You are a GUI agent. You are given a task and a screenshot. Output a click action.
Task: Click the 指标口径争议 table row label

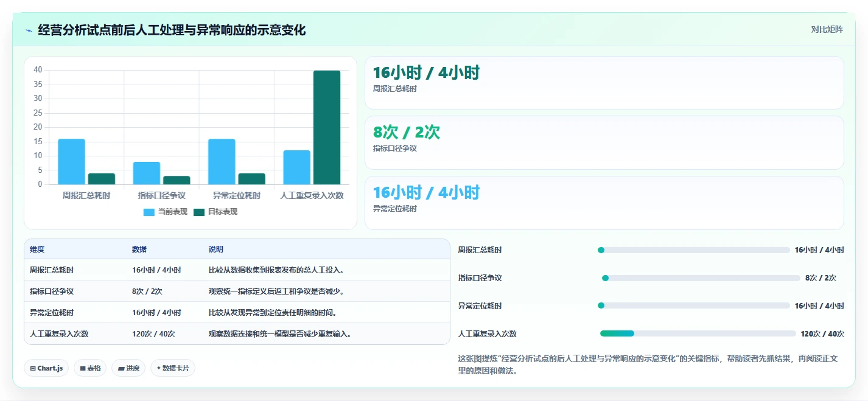pyautogui.click(x=52, y=291)
